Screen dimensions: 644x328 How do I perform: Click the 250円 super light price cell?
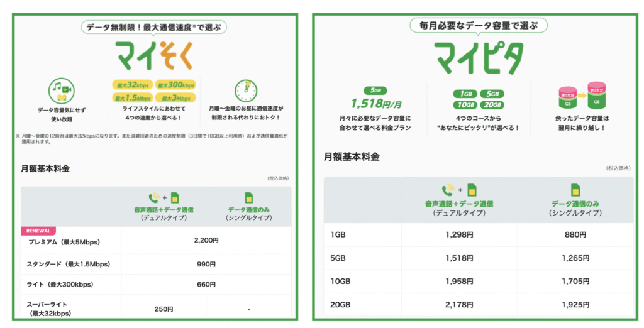164,309
